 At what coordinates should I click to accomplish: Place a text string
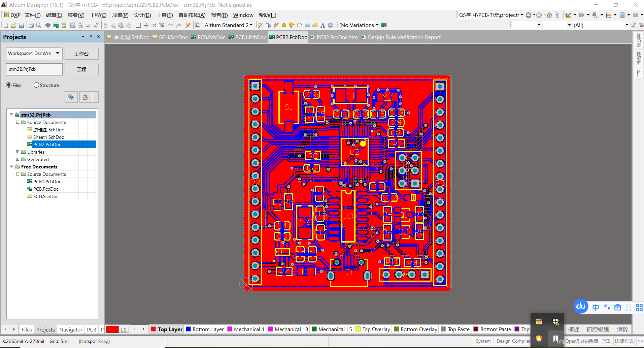(x=323, y=25)
